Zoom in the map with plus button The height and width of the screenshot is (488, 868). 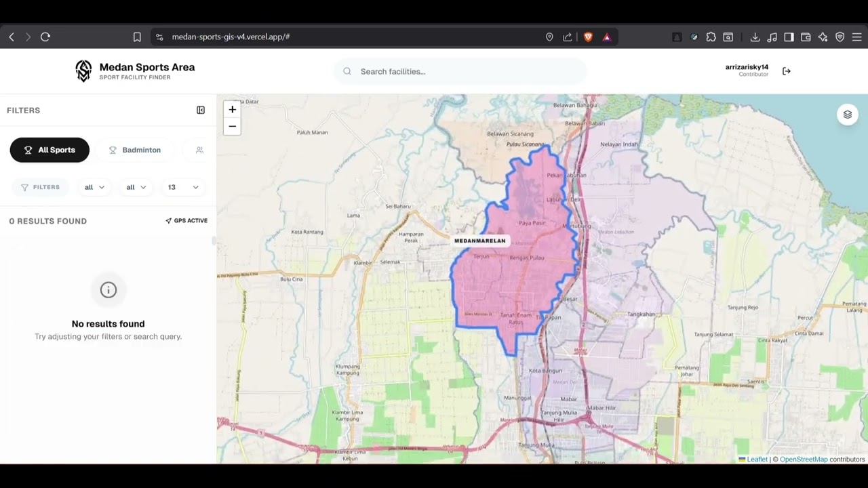(232, 109)
